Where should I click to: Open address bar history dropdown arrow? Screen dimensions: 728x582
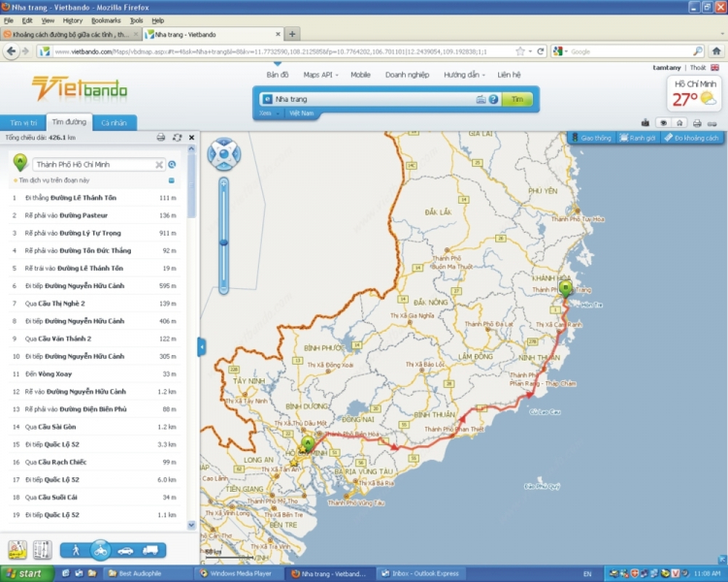click(x=530, y=51)
